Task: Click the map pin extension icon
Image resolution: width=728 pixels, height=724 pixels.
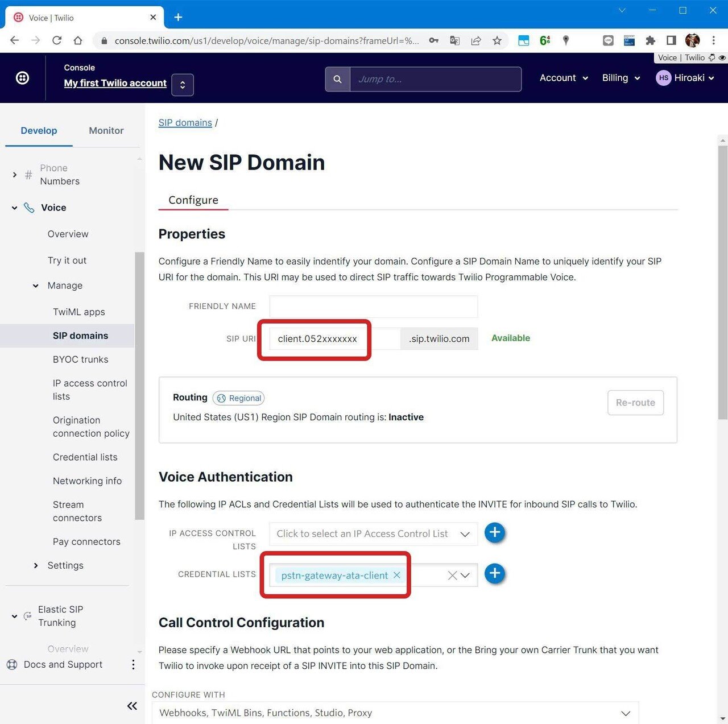Action: (x=566, y=40)
